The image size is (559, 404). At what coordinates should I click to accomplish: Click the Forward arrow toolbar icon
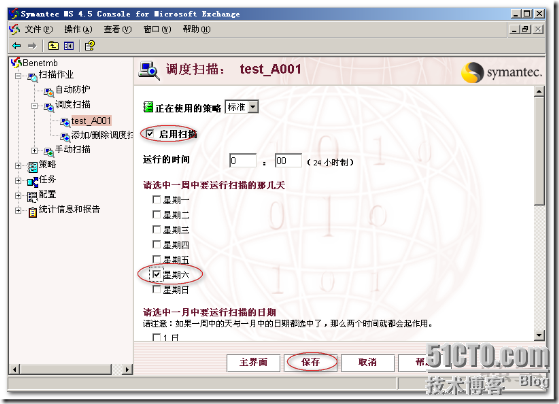coord(32,46)
